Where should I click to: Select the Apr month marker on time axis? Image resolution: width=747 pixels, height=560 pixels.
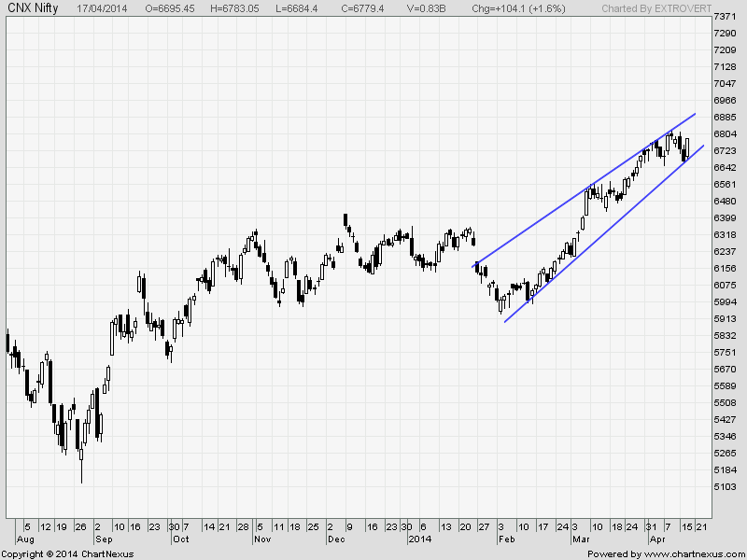[656, 539]
